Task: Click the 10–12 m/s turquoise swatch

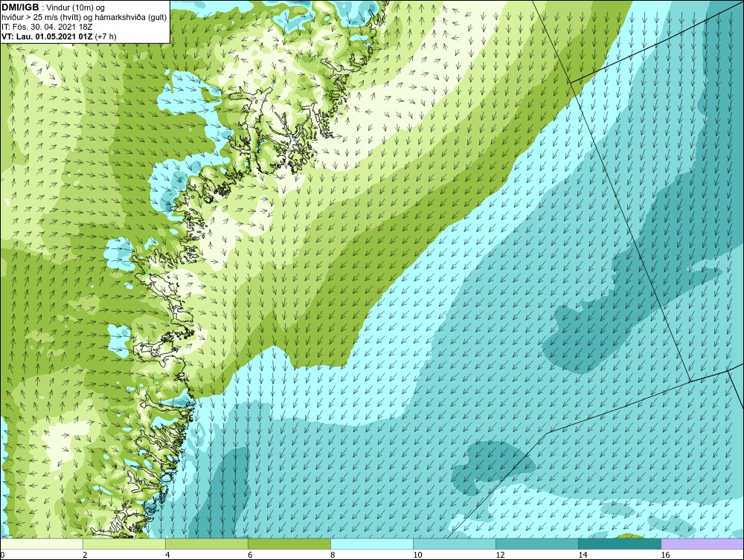Action: click(x=455, y=544)
